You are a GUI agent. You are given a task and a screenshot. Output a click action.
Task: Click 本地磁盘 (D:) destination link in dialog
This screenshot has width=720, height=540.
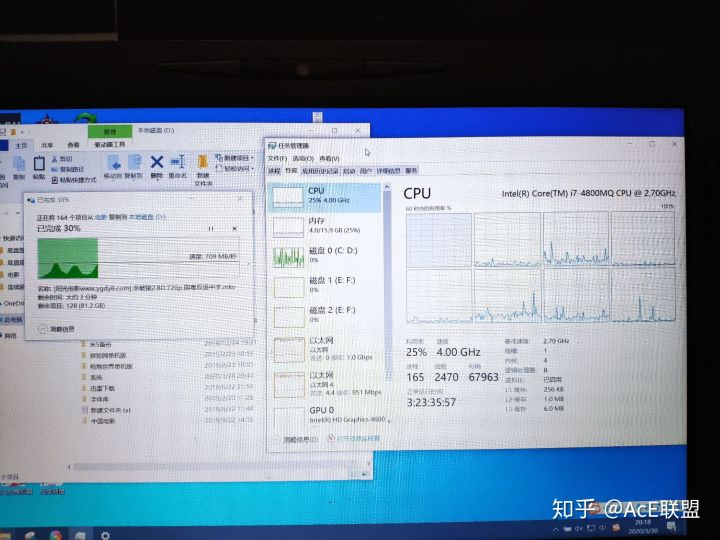point(147,217)
